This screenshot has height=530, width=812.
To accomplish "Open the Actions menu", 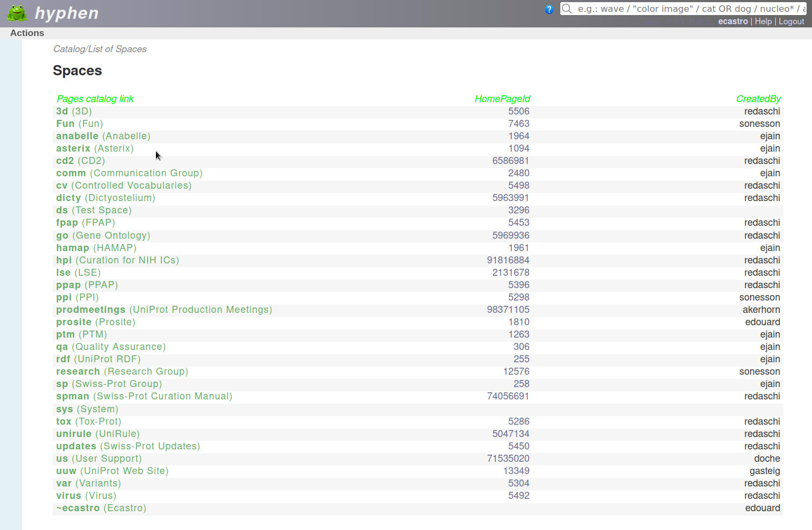I will coord(27,33).
